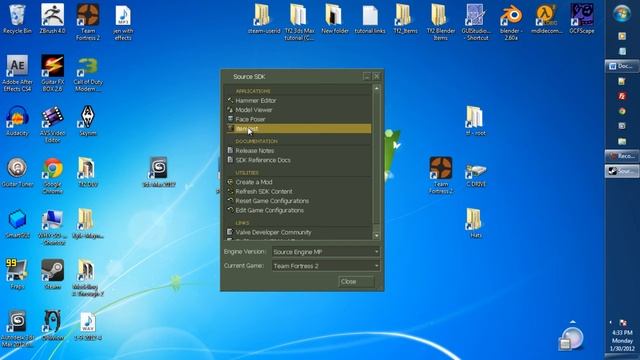Select the Tf2 3ds Max tutorial folder
Screen dimensions: 640x360
click(x=299, y=22)
